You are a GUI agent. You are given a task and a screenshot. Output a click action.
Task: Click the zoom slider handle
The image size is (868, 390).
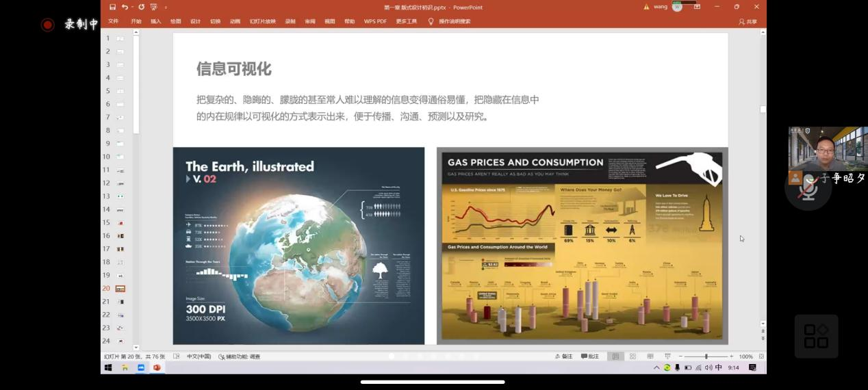706,356
